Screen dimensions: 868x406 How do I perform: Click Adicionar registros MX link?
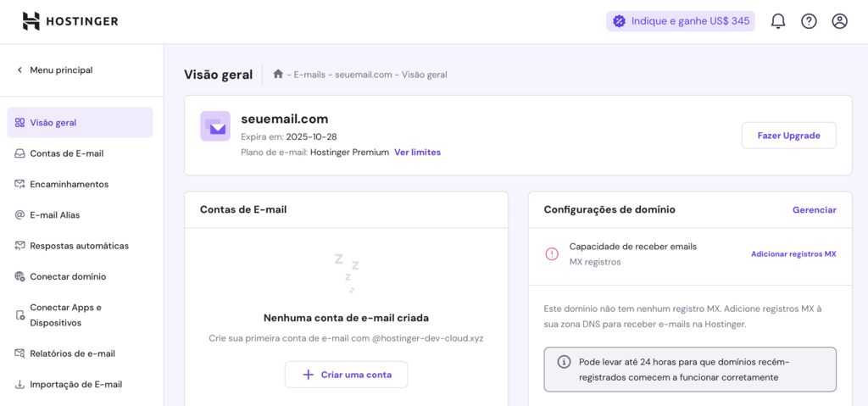793,254
